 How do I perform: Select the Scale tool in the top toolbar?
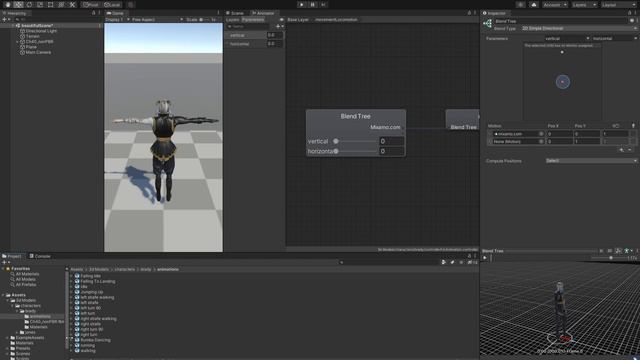40,4
